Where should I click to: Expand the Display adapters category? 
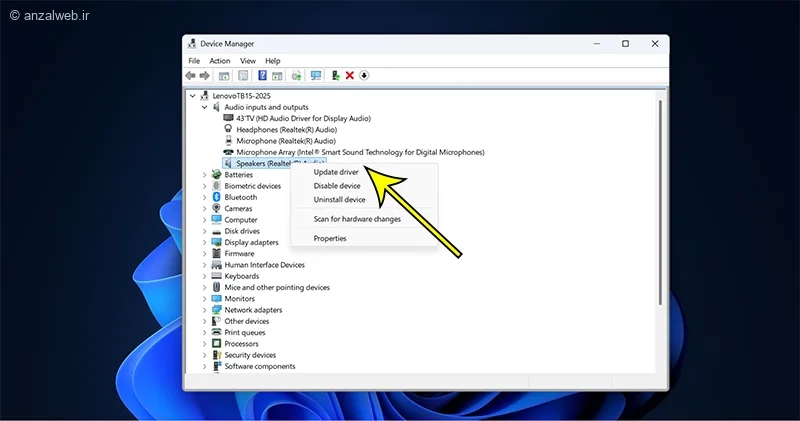205,242
